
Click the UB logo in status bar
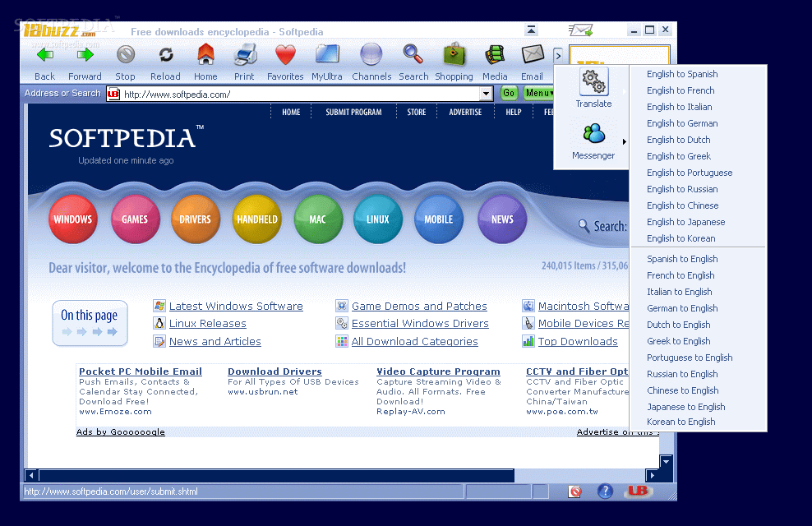click(x=638, y=491)
